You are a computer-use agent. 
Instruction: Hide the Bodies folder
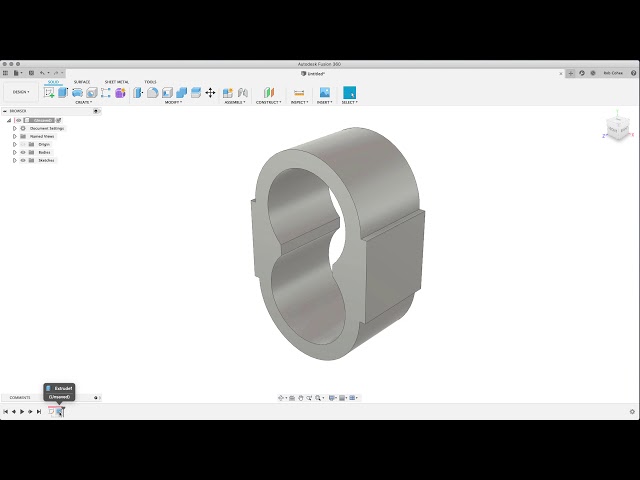[x=23, y=152]
